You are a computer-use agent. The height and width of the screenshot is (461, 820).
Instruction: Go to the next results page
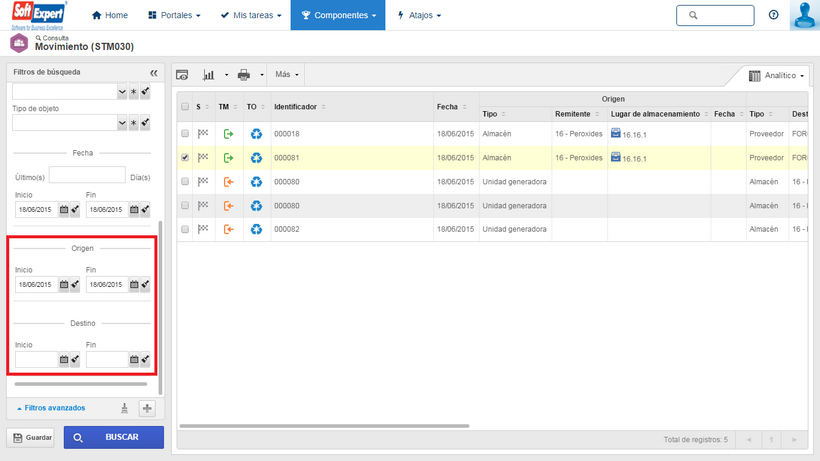coord(794,440)
